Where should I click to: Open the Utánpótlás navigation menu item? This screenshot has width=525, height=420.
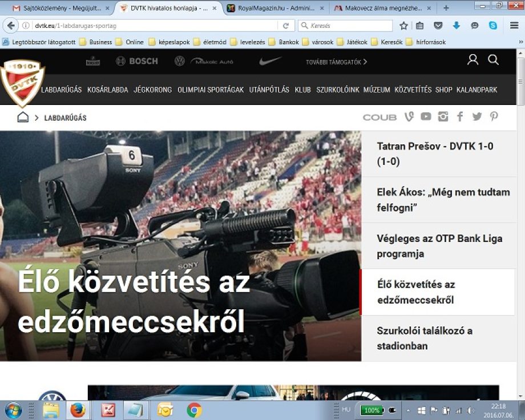pos(269,90)
